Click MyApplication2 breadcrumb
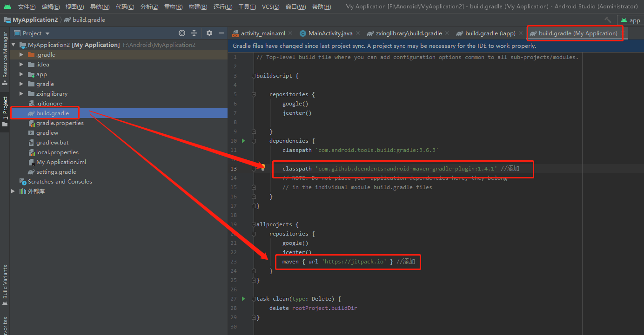 tap(31, 20)
